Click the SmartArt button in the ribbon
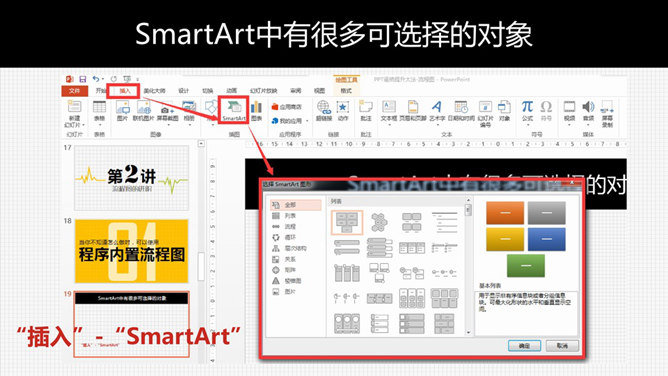This screenshot has width=668, height=376. pyautogui.click(x=233, y=110)
